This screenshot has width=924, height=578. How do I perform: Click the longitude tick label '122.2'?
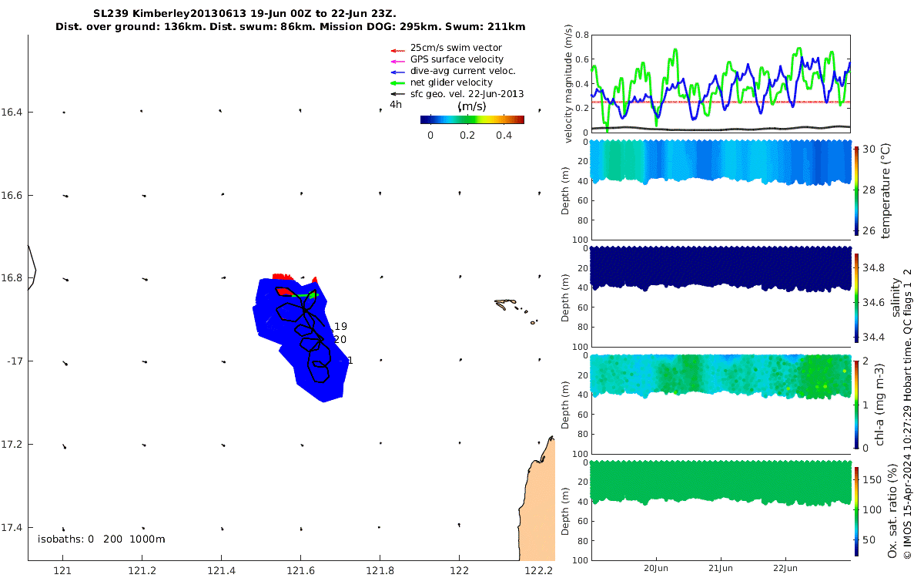(x=539, y=570)
